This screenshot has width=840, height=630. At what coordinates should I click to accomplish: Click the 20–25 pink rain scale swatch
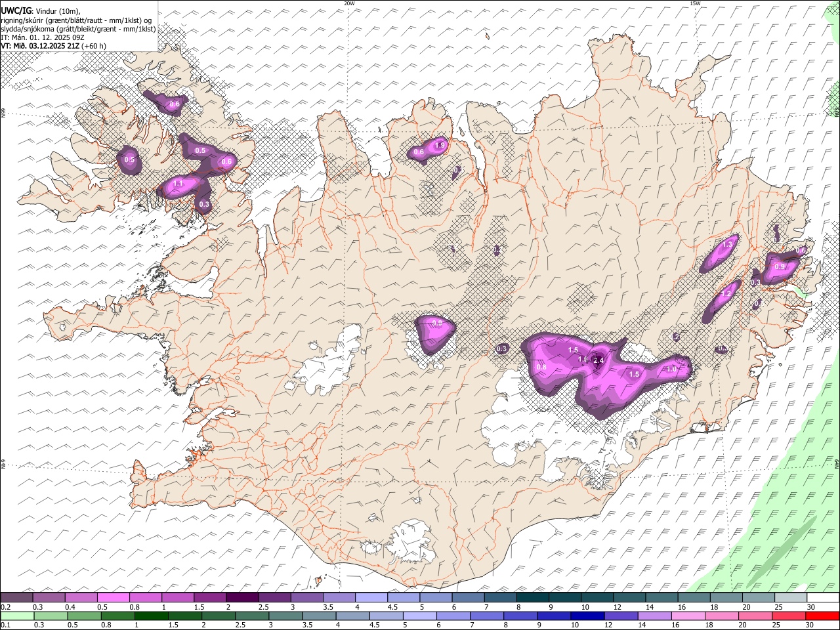pyautogui.click(x=755, y=616)
